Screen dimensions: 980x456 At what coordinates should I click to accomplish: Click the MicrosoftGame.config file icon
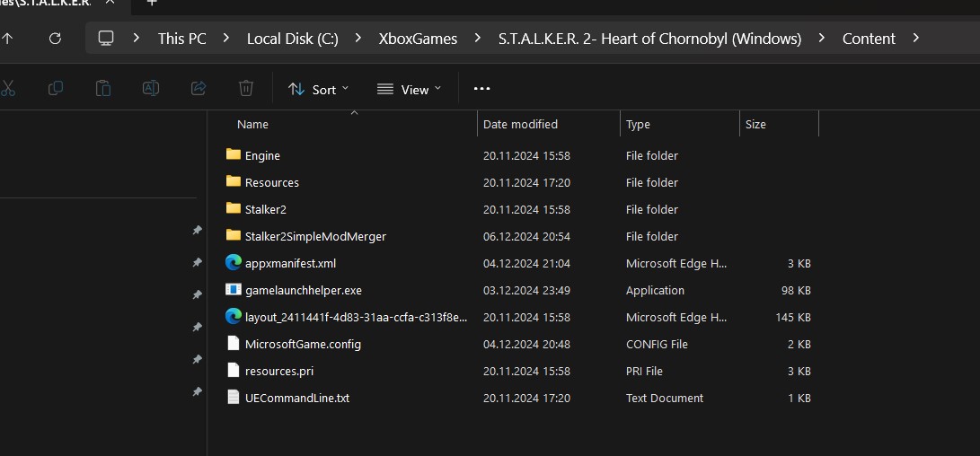pyautogui.click(x=234, y=344)
